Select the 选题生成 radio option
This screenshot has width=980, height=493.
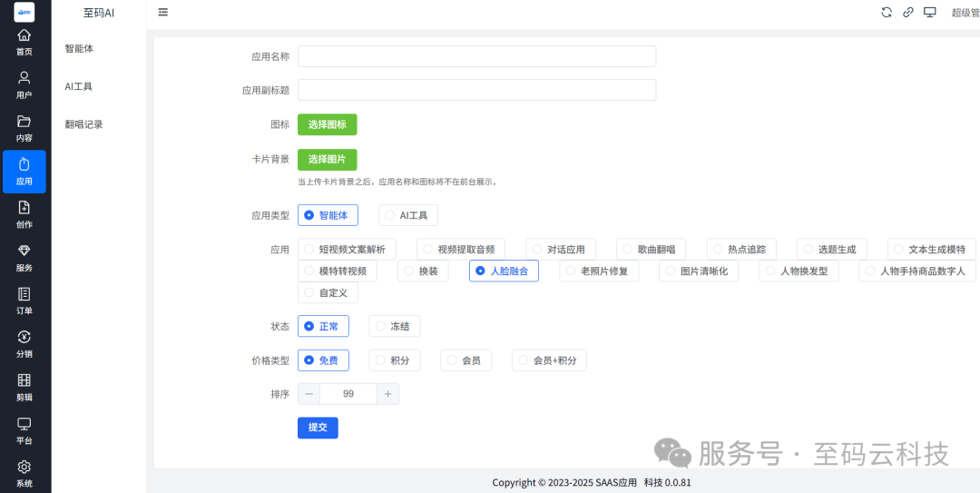click(832, 250)
